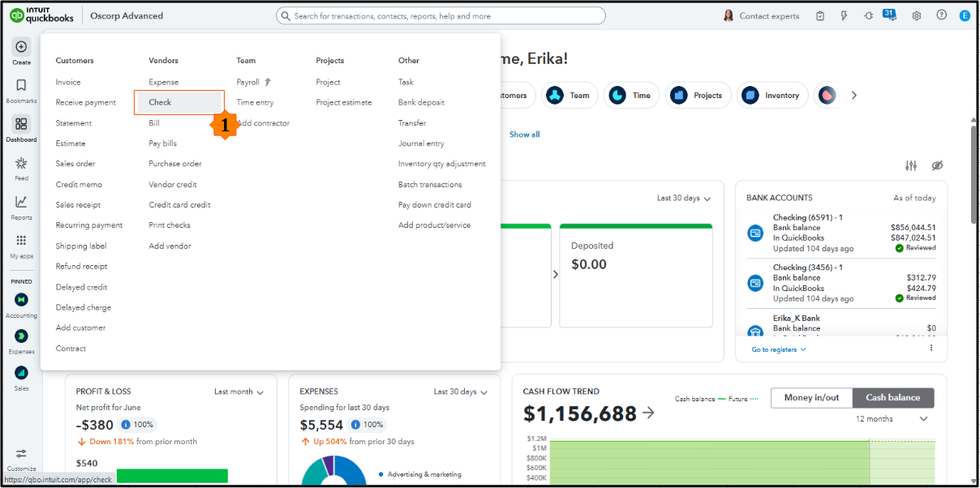This screenshot has width=980, height=488.
Task: Switch cash flow chart to Cash balance
Action: pos(893,397)
